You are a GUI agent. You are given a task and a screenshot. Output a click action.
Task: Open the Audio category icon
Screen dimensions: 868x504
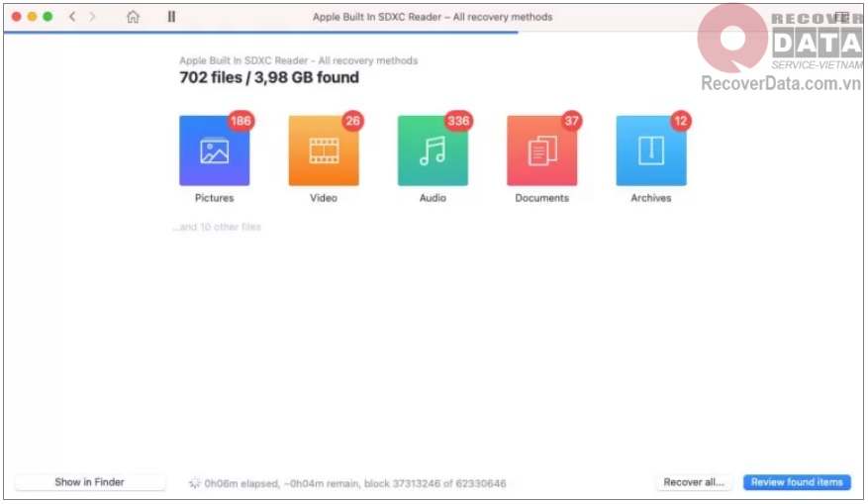click(x=433, y=151)
